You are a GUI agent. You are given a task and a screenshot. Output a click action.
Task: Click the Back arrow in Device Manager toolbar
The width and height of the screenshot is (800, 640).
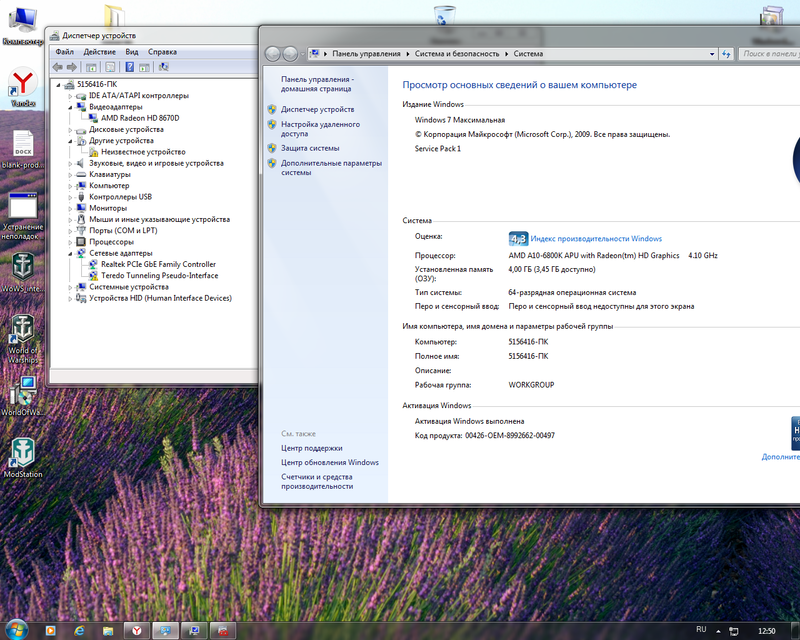pyautogui.click(x=57, y=67)
